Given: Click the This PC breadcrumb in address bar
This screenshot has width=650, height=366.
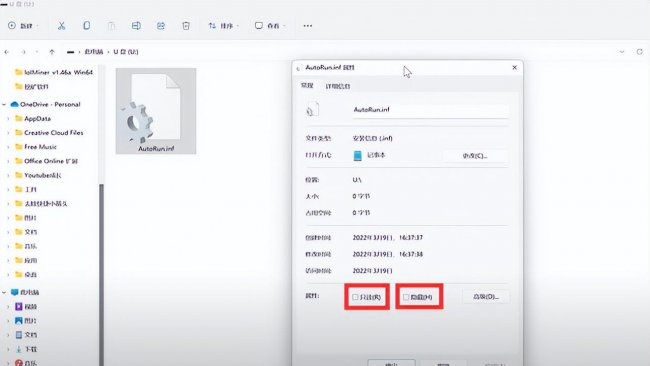Looking at the screenshot, I should 94,52.
